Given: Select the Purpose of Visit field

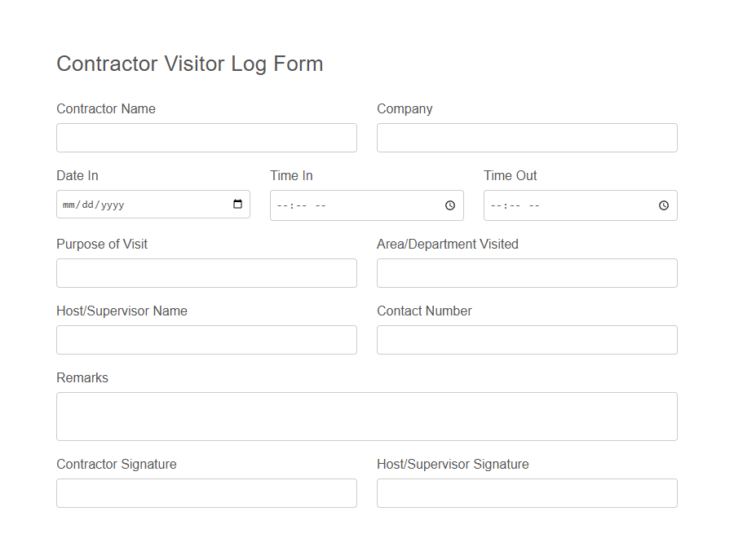Looking at the screenshot, I should point(206,273).
